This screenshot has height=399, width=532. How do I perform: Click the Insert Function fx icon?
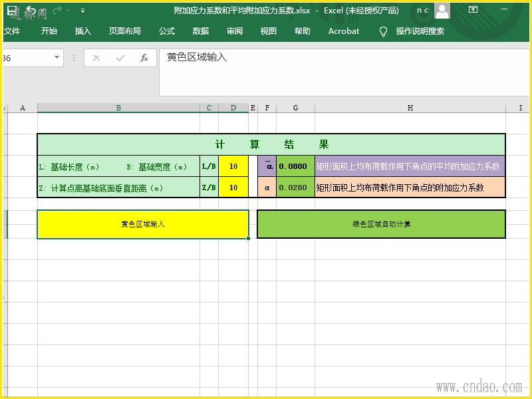pyautogui.click(x=144, y=58)
